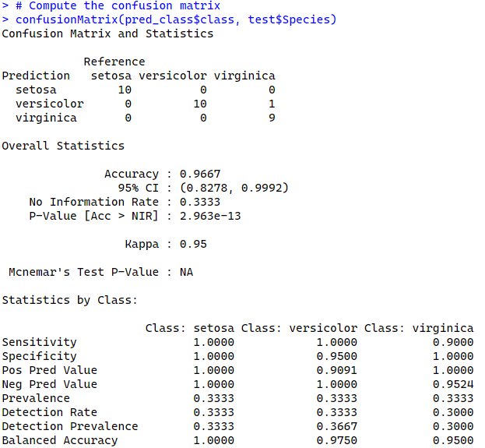The height and width of the screenshot is (448, 485).
Task: Click the 'virginica' column header in the matrix
Action: pyautogui.click(x=244, y=76)
